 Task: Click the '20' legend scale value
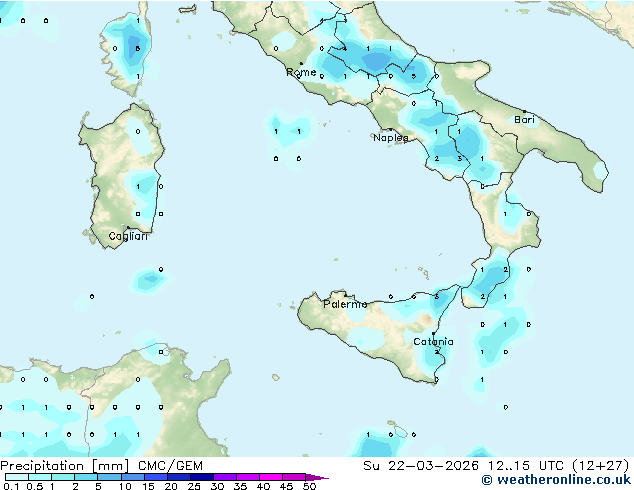coord(171,486)
